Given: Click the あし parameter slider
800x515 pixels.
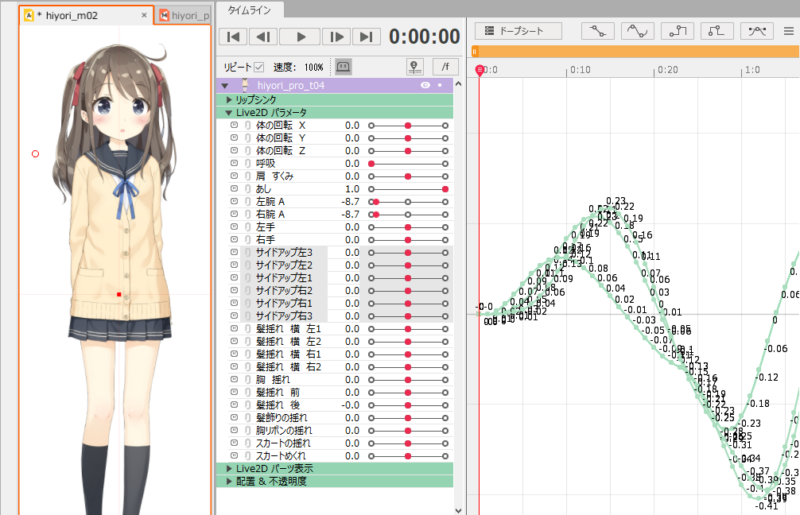Looking at the screenshot, I should (408, 189).
